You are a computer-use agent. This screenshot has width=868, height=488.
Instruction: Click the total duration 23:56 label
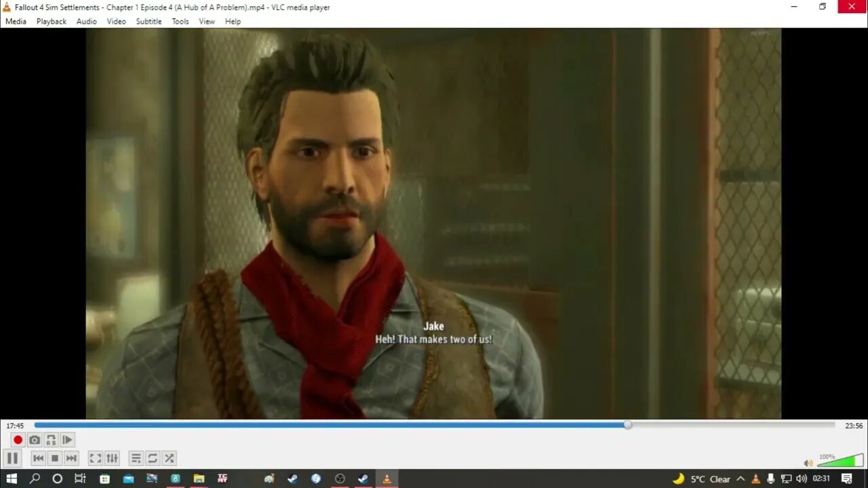click(x=854, y=426)
